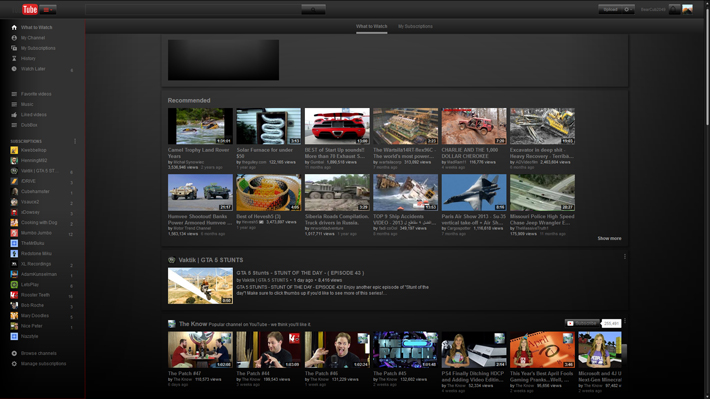Image resolution: width=710 pixels, height=399 pixels.
Task: Open the Music playlist in sidebar
Action: (x=27, y=104)
